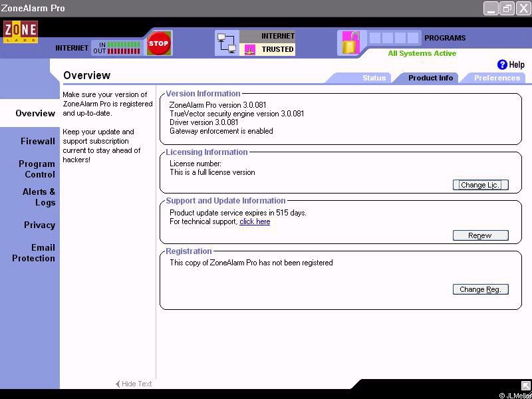Viewport: 532px width, 399px height.
Task: Click This is a full license version
Action: coord(212,172)
